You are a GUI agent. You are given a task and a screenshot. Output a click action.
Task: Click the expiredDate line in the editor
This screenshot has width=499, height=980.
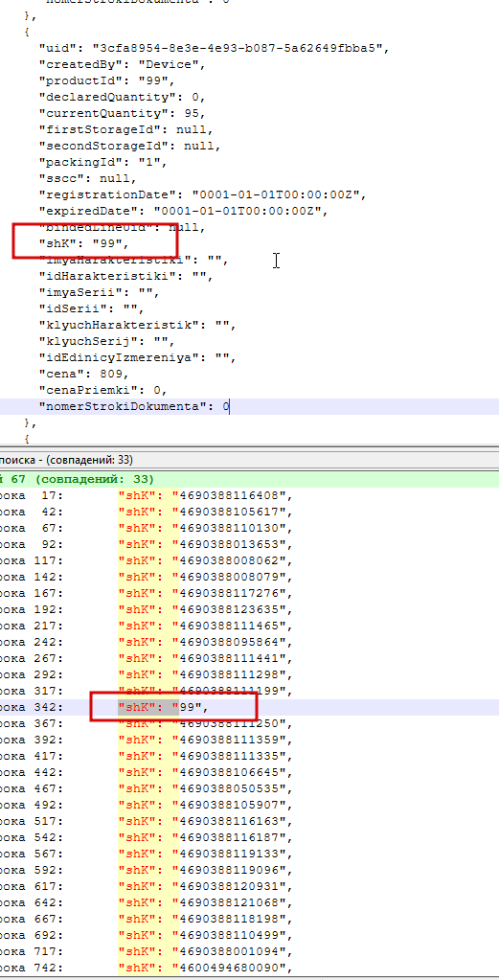click(x=184, y=211)
